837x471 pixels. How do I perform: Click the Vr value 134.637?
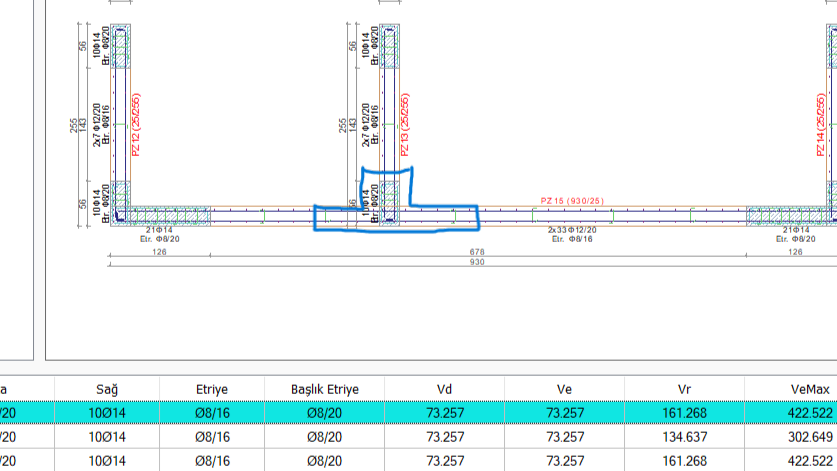pyautogui.click(x=685, y=437)
